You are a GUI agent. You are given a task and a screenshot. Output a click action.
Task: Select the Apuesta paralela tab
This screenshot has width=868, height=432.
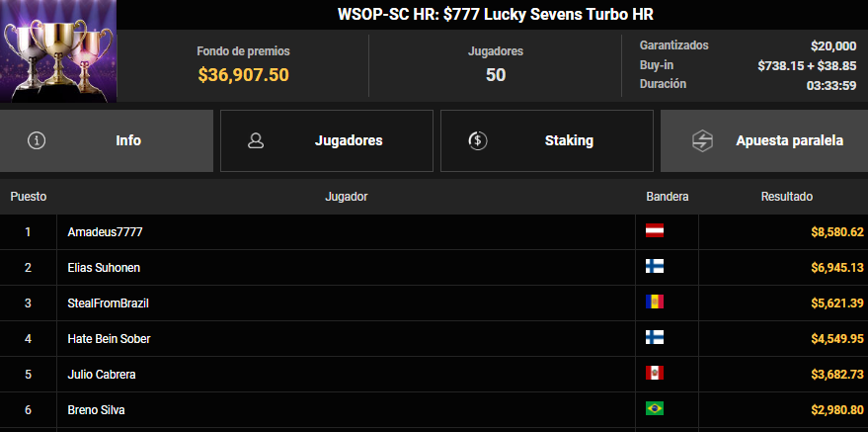point(764,140)
